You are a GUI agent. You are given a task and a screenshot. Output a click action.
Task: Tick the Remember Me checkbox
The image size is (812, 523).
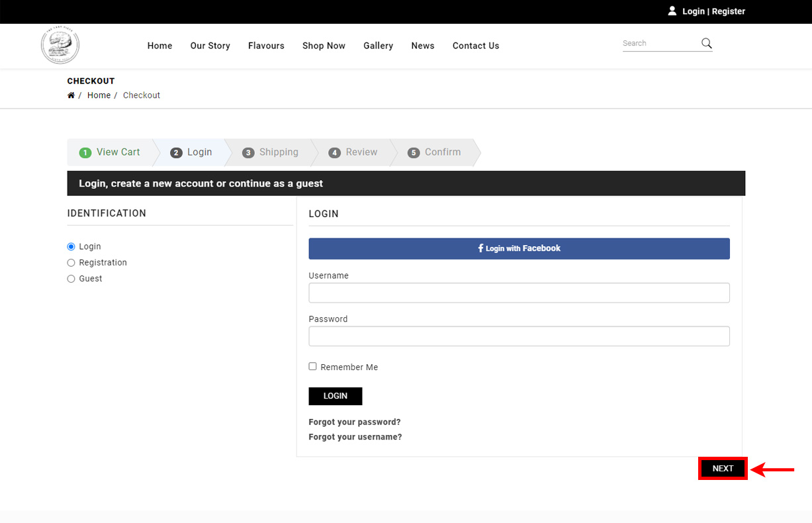[x=312, y=366]
